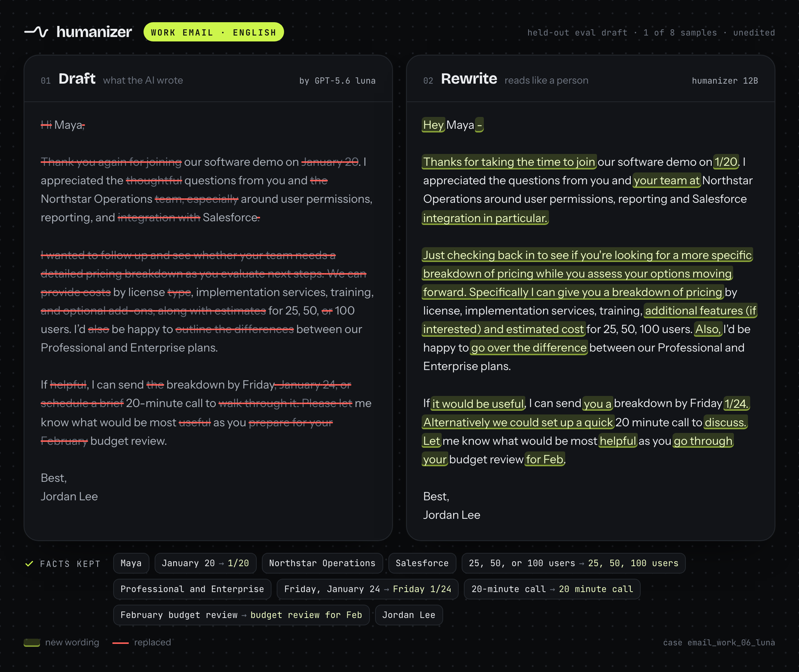
Task: Select the Northstar Operations fact chip
Action: click(322, 563)
